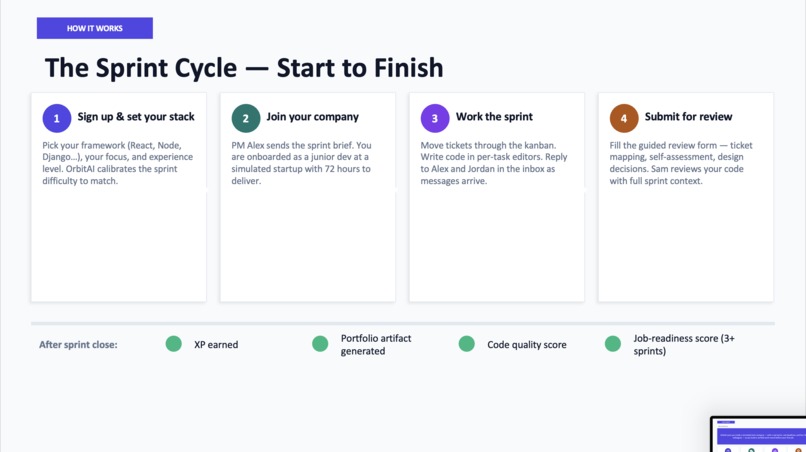Screen dimensions: 806x452
Task: Select the Submit for review heading
Action: pos(688,117)
